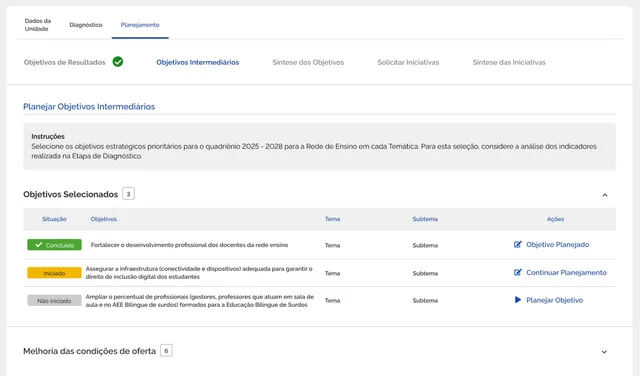640x376 pixels.
Task: Click the Objetivos column header
Action: coord(104,219)
